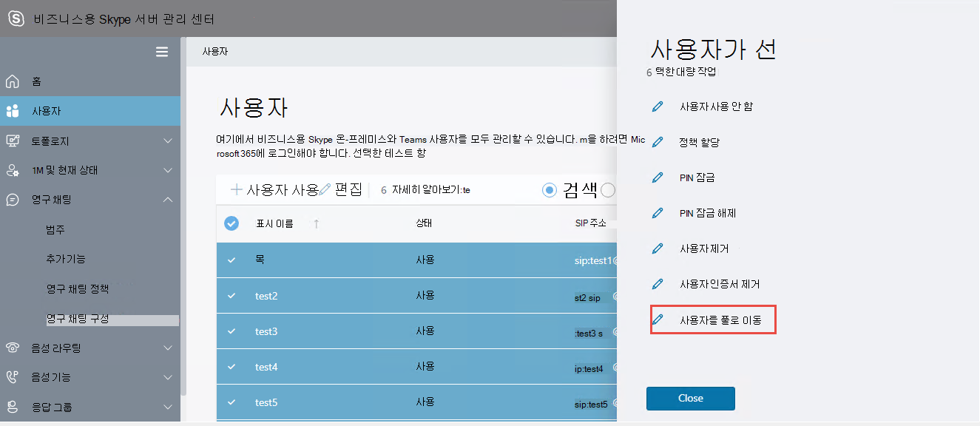Click the 1M 및 현재 상태 icon
Screen dimensions: 980x426
click(13, 170)
